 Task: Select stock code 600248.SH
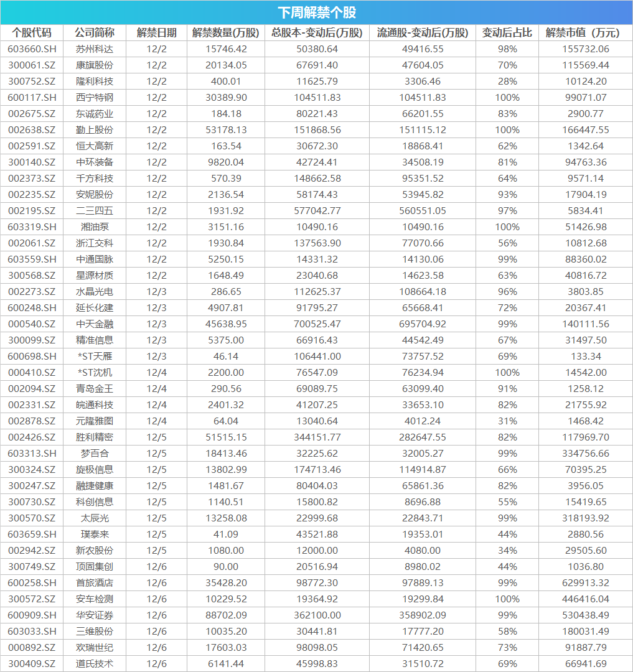(32, 308)
